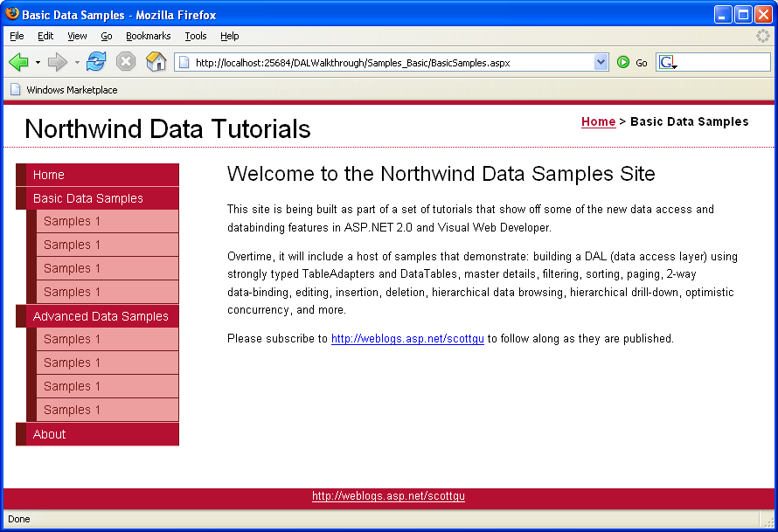The image size is (778, 532).
Task: Click the Home breadcrumb link
Action: coord(599,121)
